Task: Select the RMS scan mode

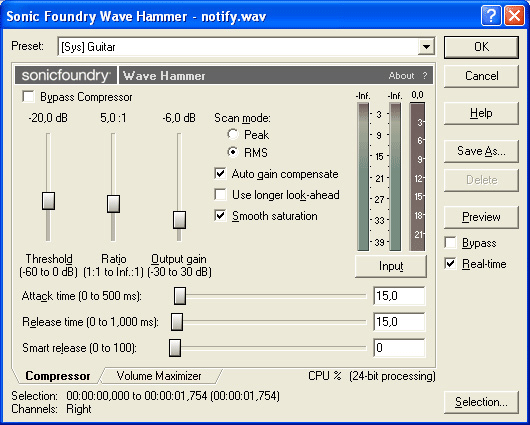Action: (233, 152)
